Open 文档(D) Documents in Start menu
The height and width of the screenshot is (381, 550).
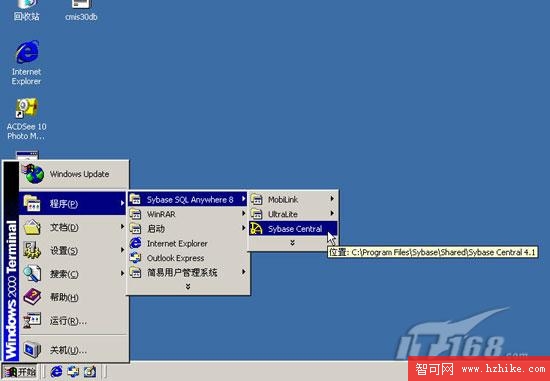click(x=73, y=227)
